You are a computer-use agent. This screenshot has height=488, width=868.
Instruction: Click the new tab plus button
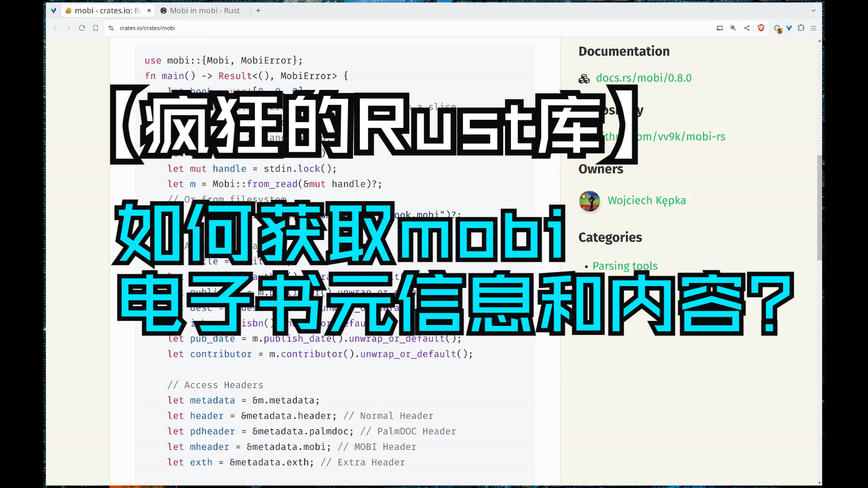coord(259,10)
